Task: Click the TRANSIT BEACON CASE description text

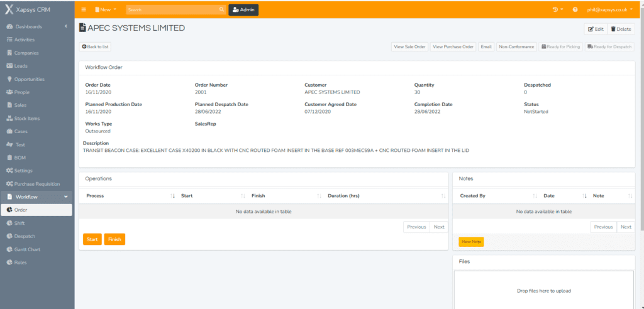Action: tap(276, 151)
